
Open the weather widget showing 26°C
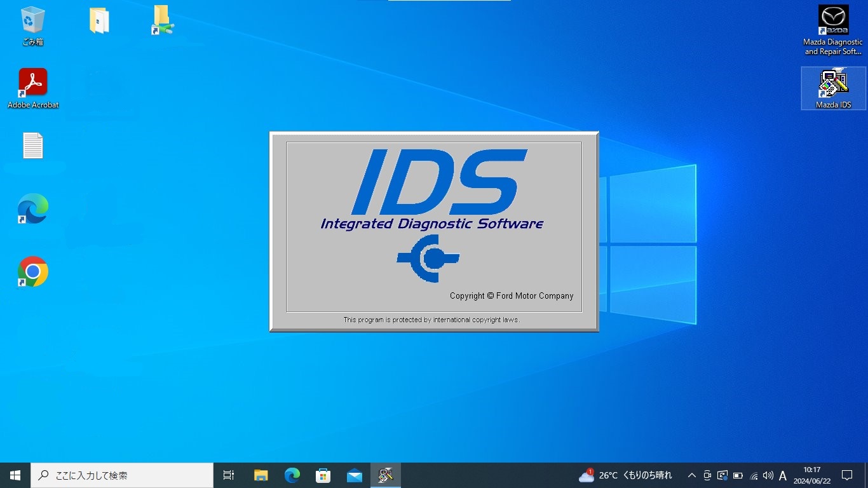pyautogui.click(x=625, y=475)
